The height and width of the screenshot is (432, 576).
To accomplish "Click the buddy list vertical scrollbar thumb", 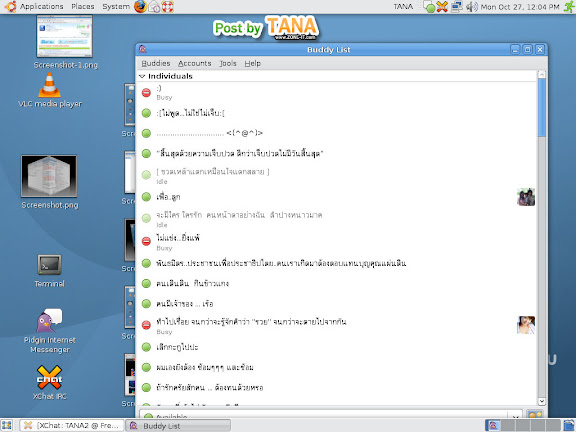I will coord(541,107).
